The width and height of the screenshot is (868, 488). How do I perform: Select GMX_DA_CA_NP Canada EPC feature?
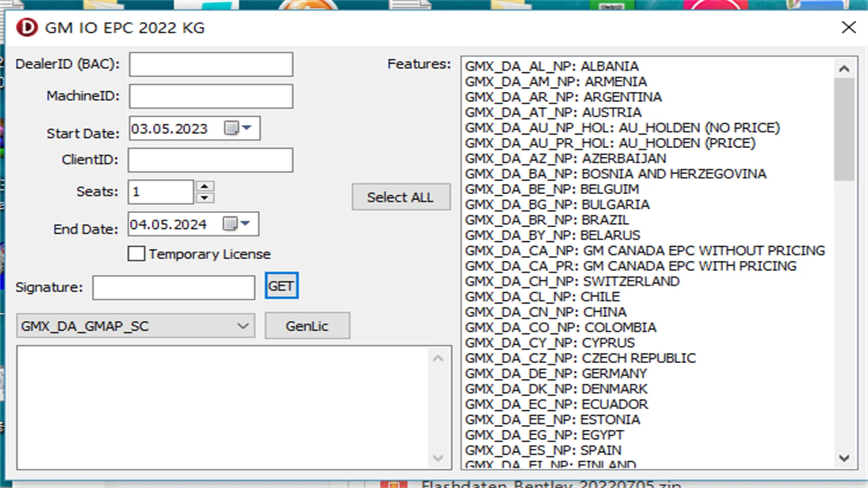pyautogui.click(x=646, y=250)
